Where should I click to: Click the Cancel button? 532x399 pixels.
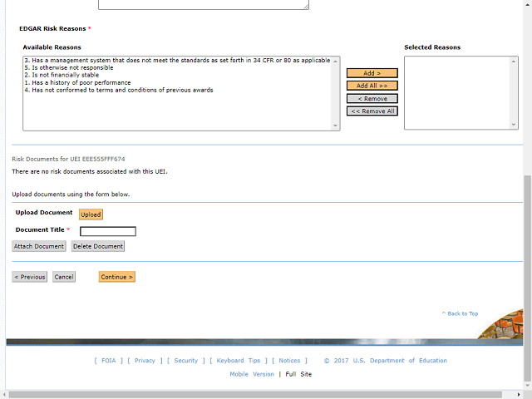(64, 277)
